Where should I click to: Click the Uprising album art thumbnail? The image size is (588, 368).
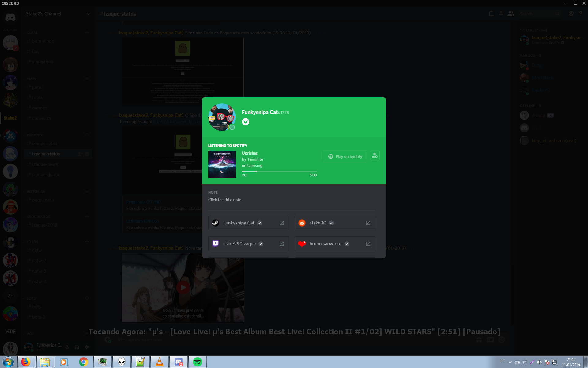[x=222, y=164]
